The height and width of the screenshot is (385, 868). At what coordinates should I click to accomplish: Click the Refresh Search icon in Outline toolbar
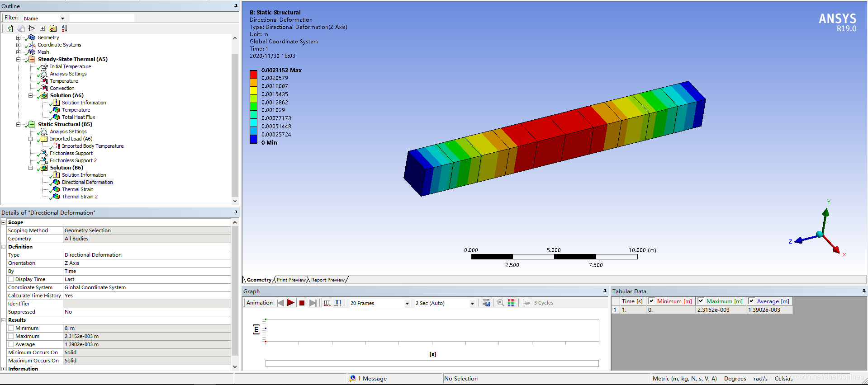coord(9,28)
